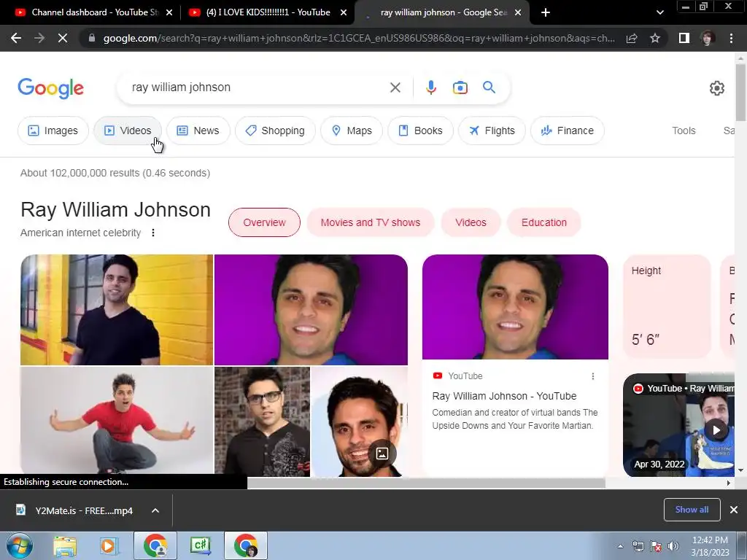
Task: Filter results by Videos
Action: click(x=128, y=131)
